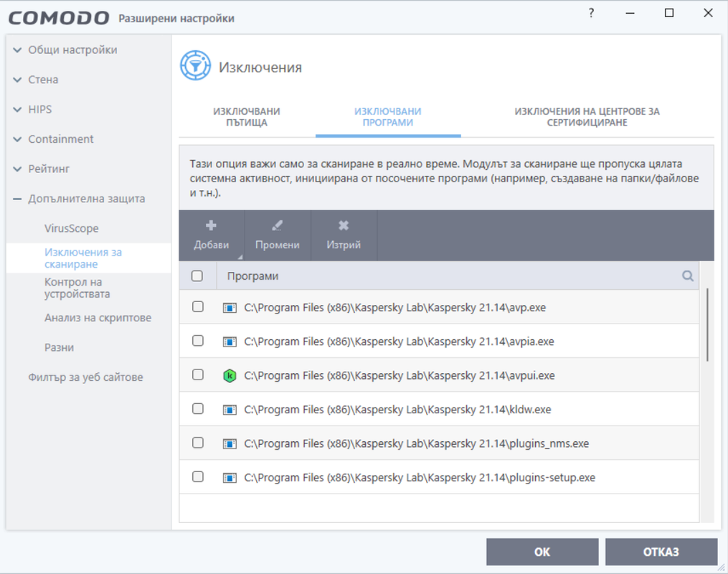Click the file icon beside plugins_nms.exe
The image size is (728, 574).
click(x=230, y=443)
